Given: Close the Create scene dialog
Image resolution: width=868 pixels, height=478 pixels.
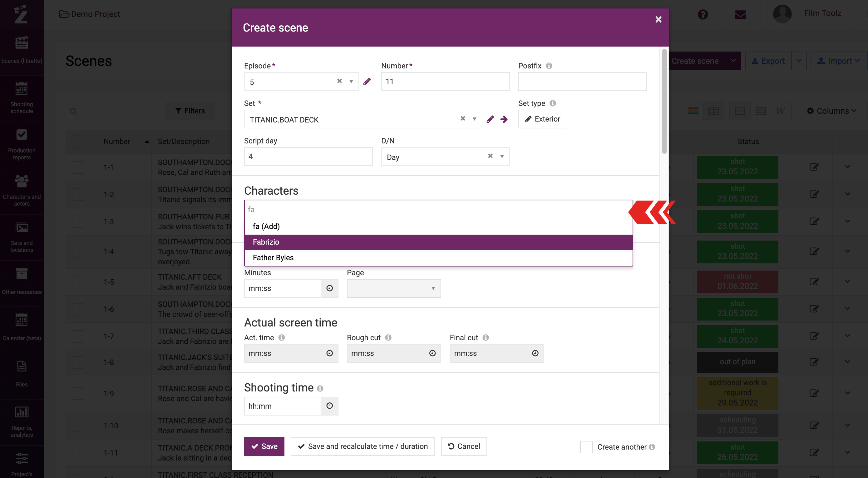Looking at the screenshot, I should coord(658,20).
